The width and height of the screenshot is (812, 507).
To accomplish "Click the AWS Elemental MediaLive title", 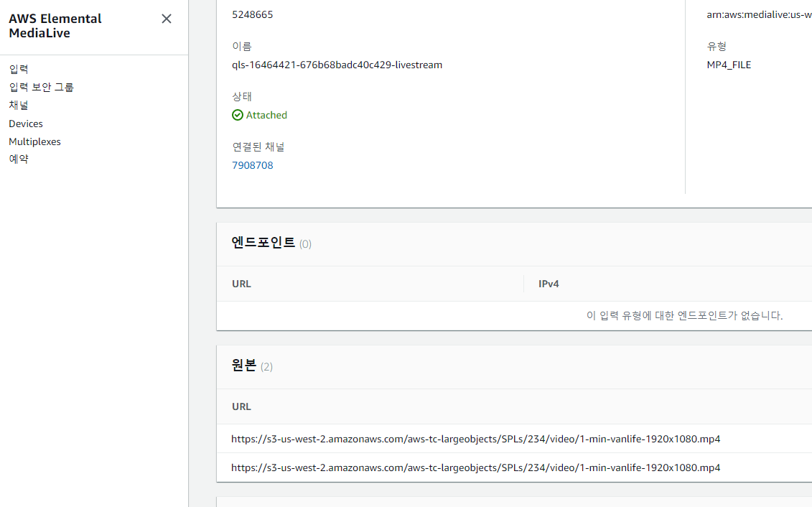I will [x=55, y=26].
